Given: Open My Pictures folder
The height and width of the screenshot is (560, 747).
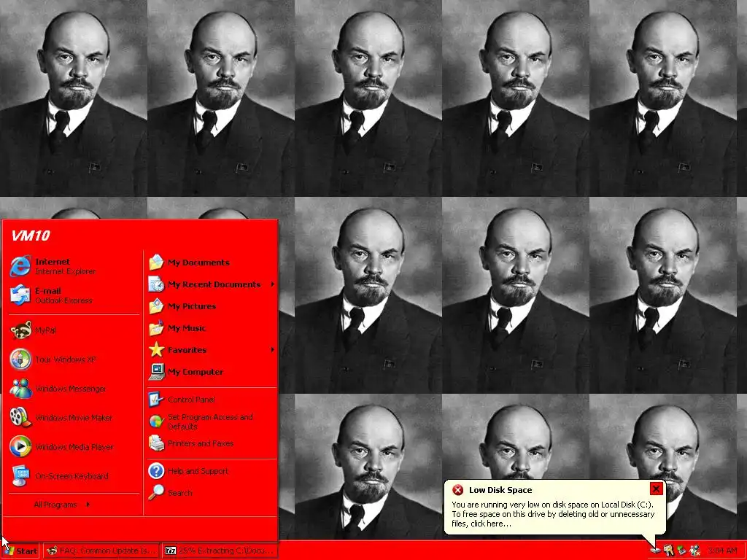Looking at the screenshot, I should (x=212, y=306).
